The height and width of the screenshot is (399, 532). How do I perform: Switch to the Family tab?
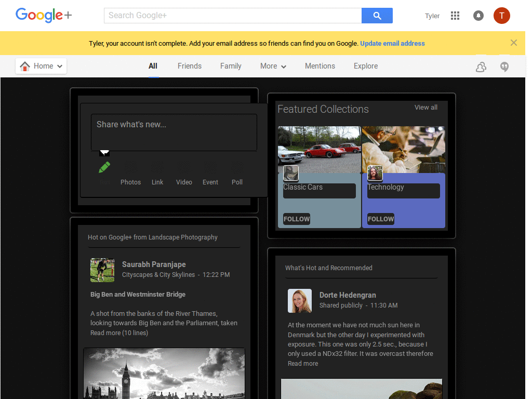click(x=231, y=66)
